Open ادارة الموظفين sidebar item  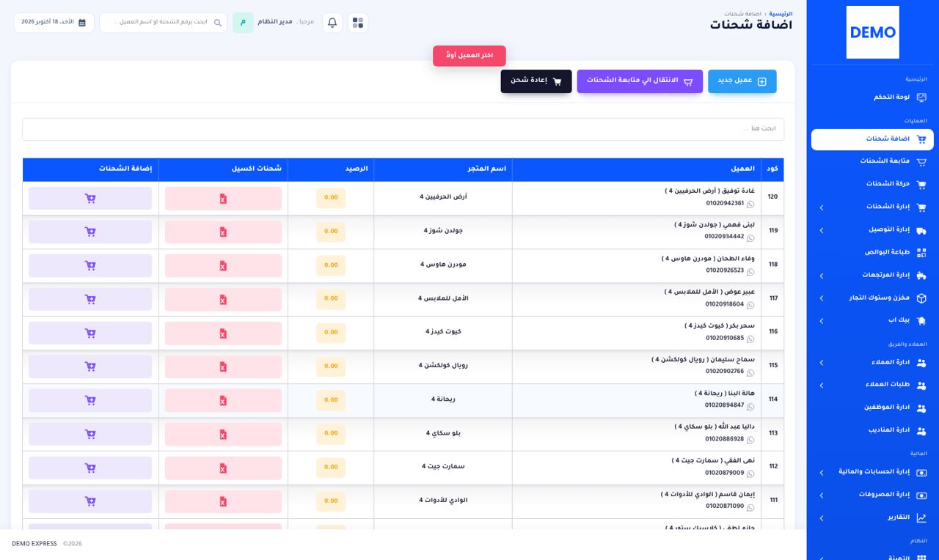coord(872,408)
